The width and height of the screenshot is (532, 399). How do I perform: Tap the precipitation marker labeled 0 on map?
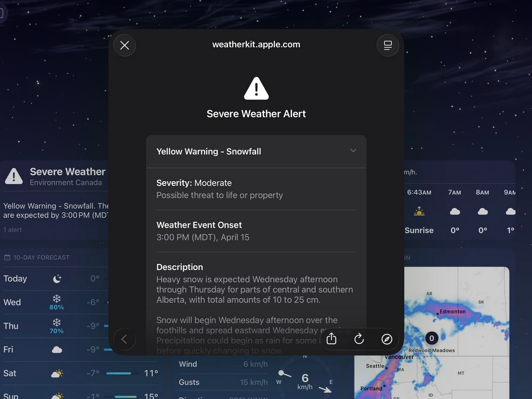coord(431,338)
